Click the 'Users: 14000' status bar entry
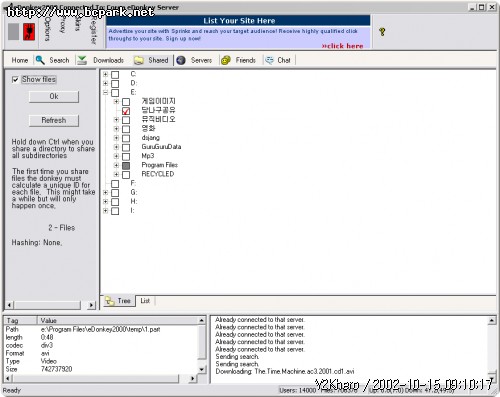Image resolution: width=500 pixels, height=397 pixels. 297,390
